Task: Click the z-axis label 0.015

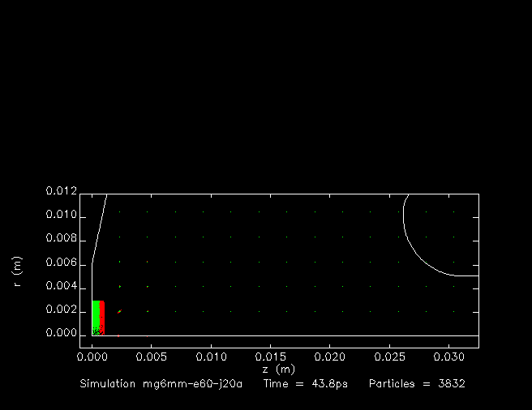Action: click(x=270, y=357)
